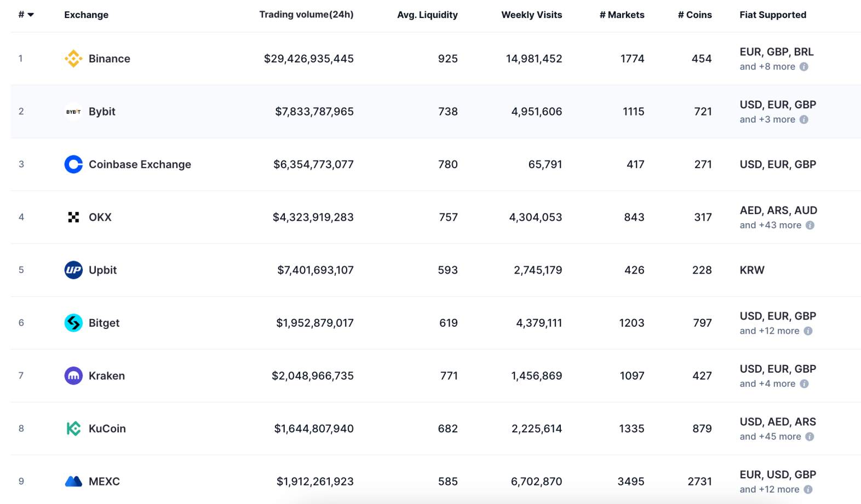
Task: Click Coinbase weekly visits 65,791
Action: tap(545, 164)
